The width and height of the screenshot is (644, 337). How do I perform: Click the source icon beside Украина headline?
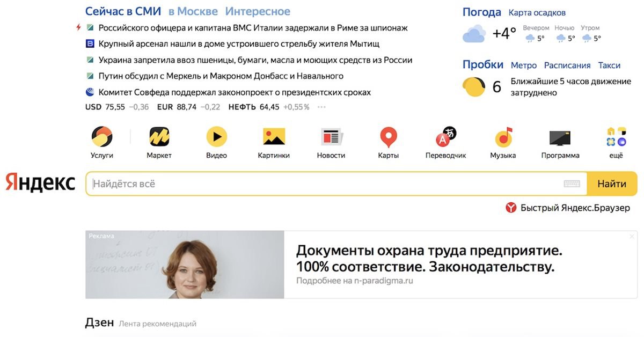90,60
